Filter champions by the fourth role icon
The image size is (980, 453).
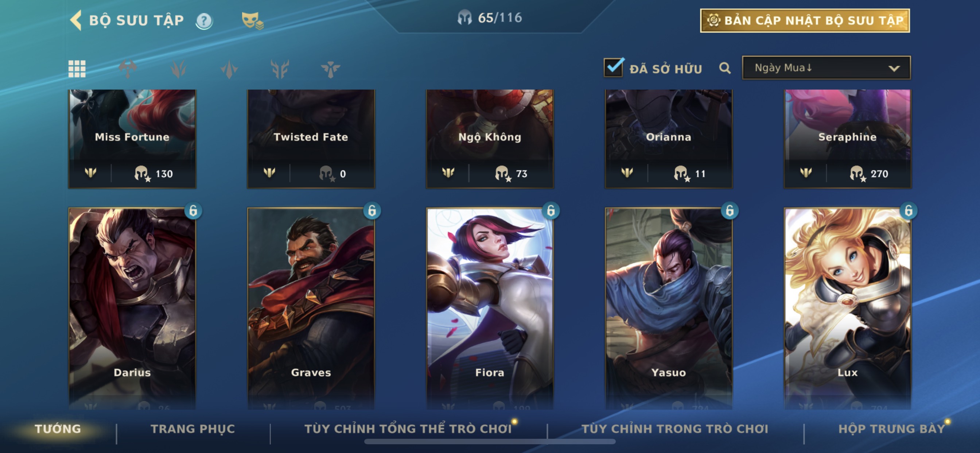coord(229,69)
